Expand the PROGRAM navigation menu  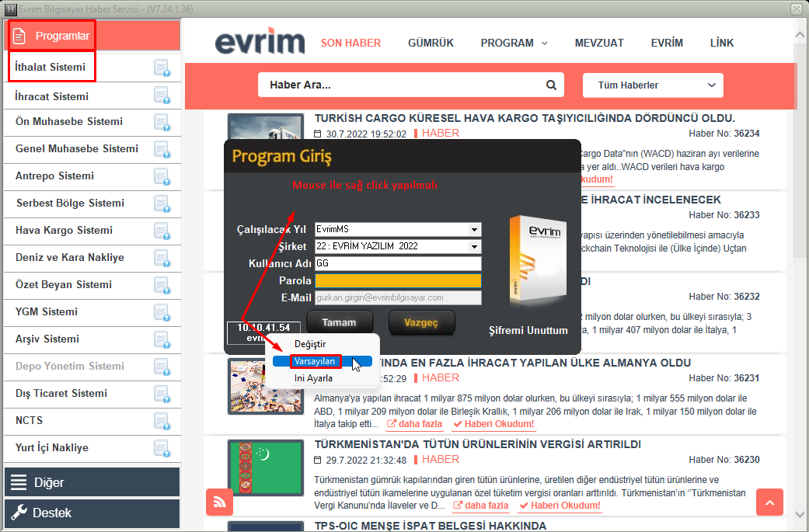[514, 43]
